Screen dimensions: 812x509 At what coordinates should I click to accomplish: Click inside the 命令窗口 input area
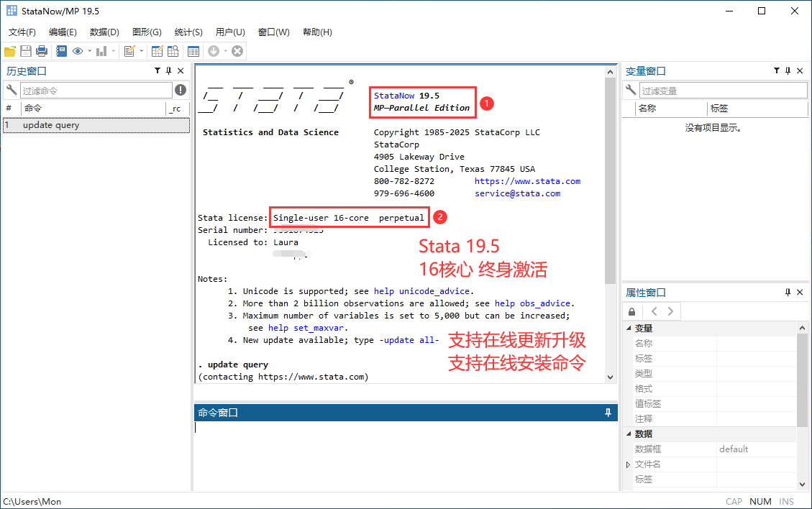coord(406,454)
